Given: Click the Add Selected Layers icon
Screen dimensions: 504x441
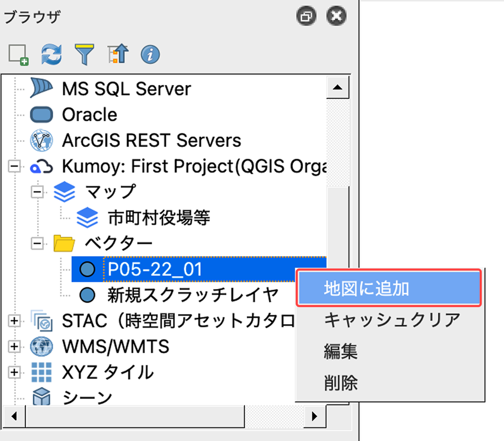Looking at the screenshot, I should click(x=18, y=55).
